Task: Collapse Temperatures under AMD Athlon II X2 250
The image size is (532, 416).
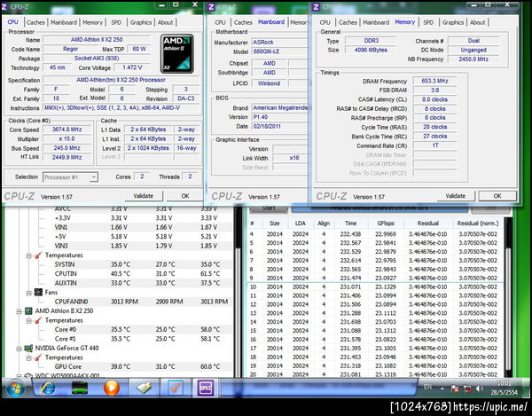Action: tap(29, 320)
